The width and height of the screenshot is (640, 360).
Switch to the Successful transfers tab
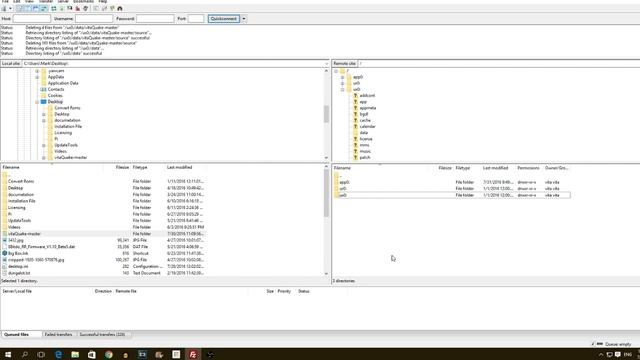click(102, 335)
